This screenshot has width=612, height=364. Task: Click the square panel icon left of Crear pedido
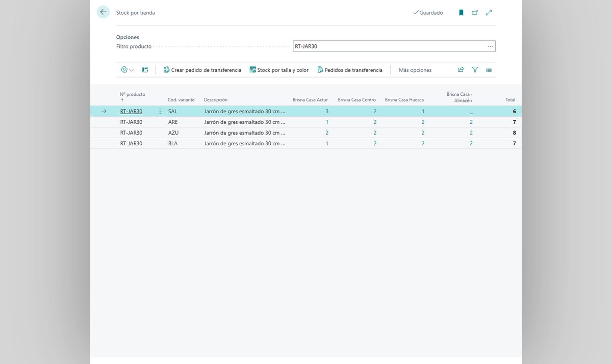pos(145,70)
